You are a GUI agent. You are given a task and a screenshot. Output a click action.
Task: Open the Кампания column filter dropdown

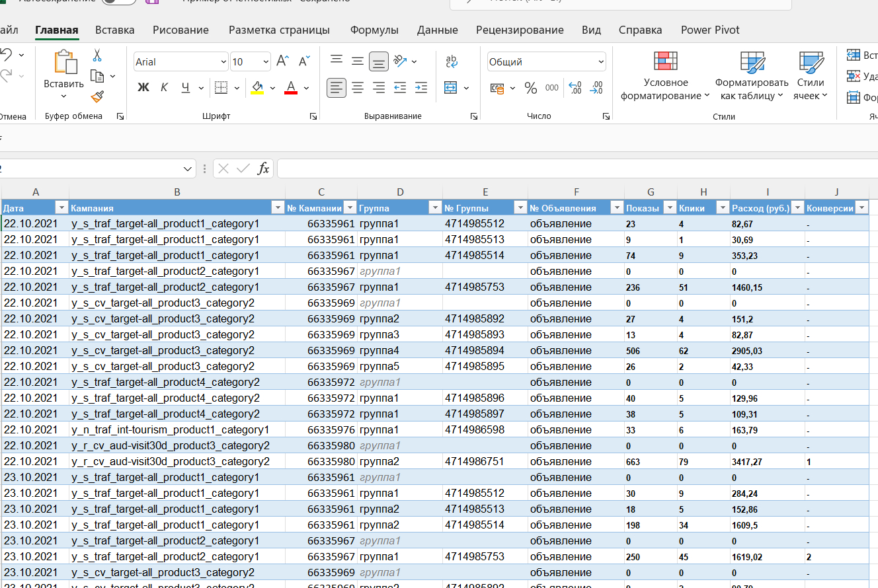[278, 208]
